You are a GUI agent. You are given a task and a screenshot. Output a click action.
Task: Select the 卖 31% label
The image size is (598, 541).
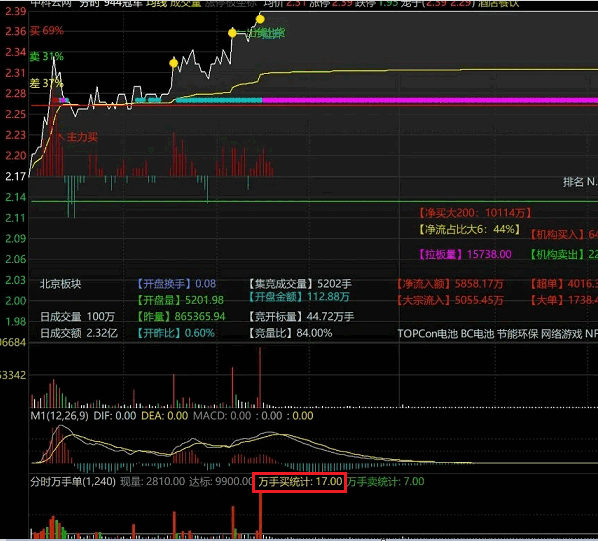click(x=47, y=56)
